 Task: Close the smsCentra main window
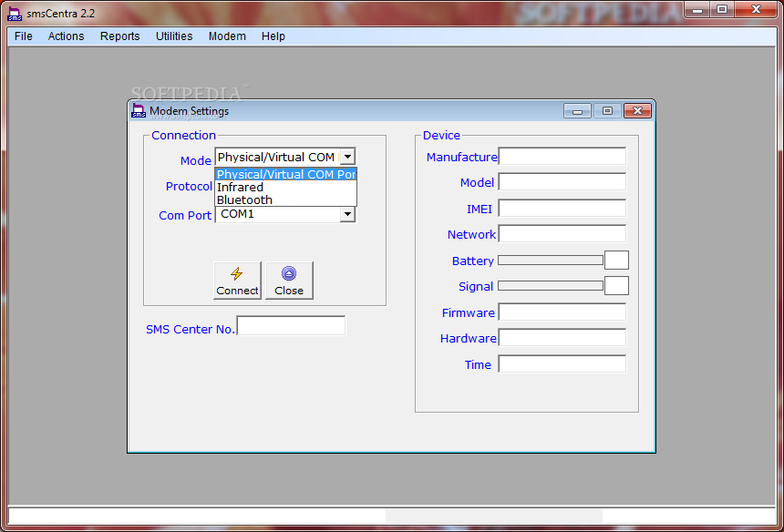tap(756, 9)
